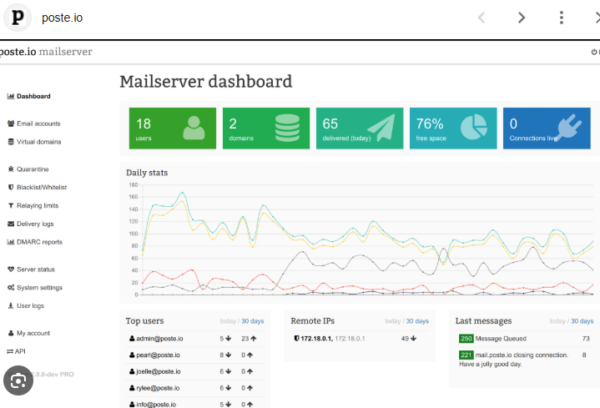Click the poste.io P logo
The height and width of the screenshot is (408, 600).
(17, 18)
